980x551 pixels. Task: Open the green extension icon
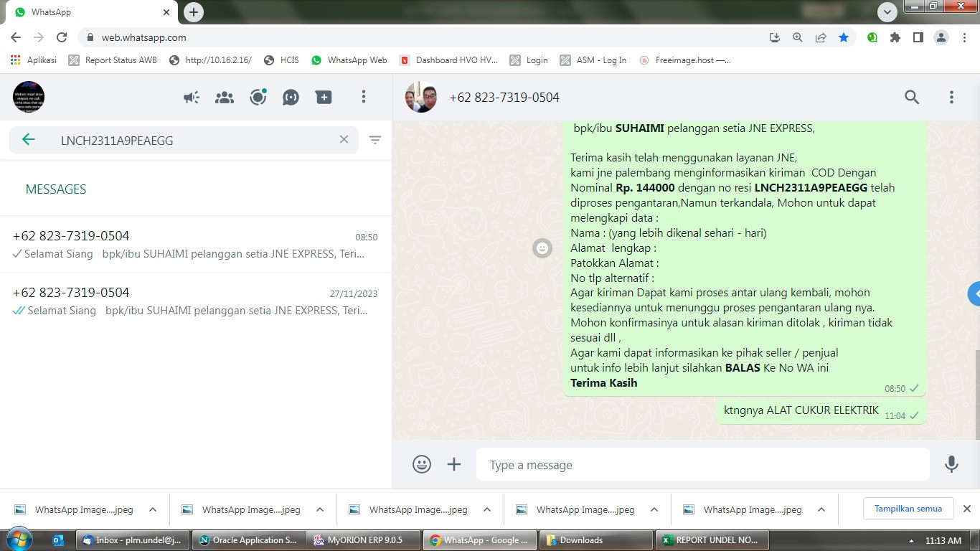pos(872,37)
